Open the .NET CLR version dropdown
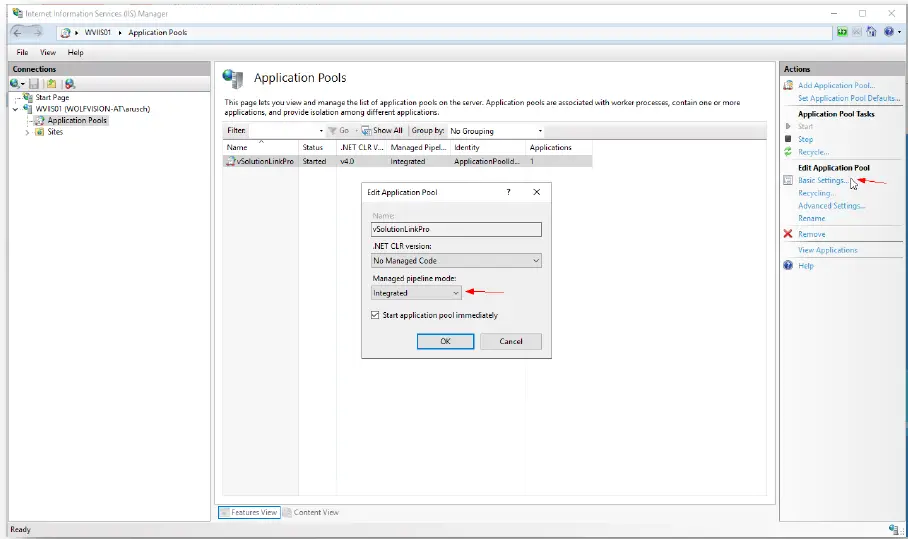 pyautogui.click(x=456, y=261)
